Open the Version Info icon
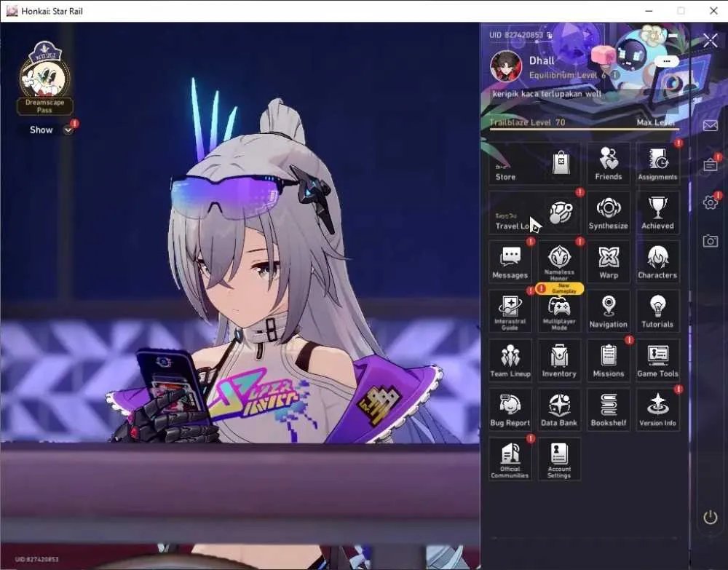728x570 pixels. pyautogui.click(x=657, y=409)
